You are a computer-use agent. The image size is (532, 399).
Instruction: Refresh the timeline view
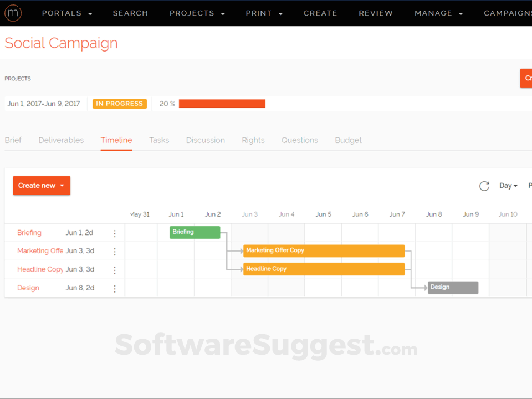click(484, 186)
